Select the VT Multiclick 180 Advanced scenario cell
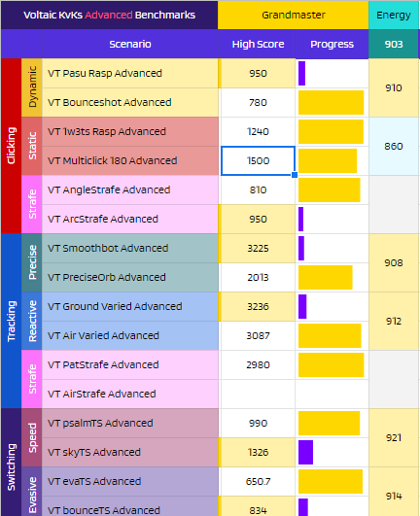Viewport: 420px width, 516px height. (130, 160)
